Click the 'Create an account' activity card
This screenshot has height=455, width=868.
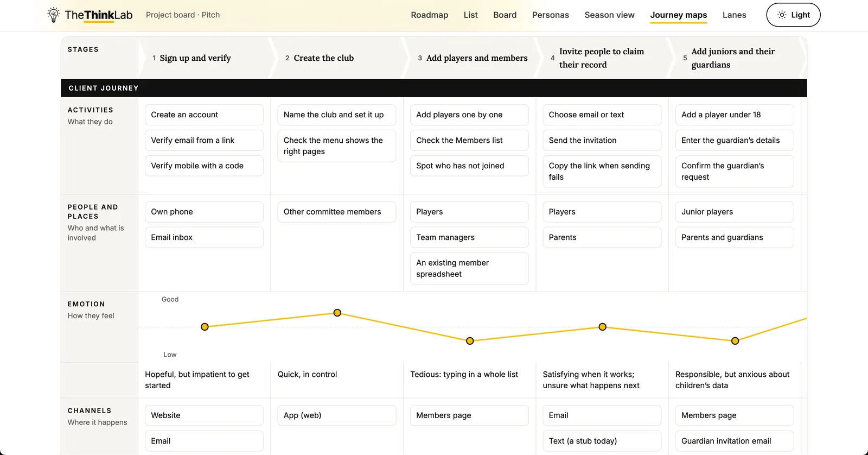pyautogui.click(x=204, y=115)
